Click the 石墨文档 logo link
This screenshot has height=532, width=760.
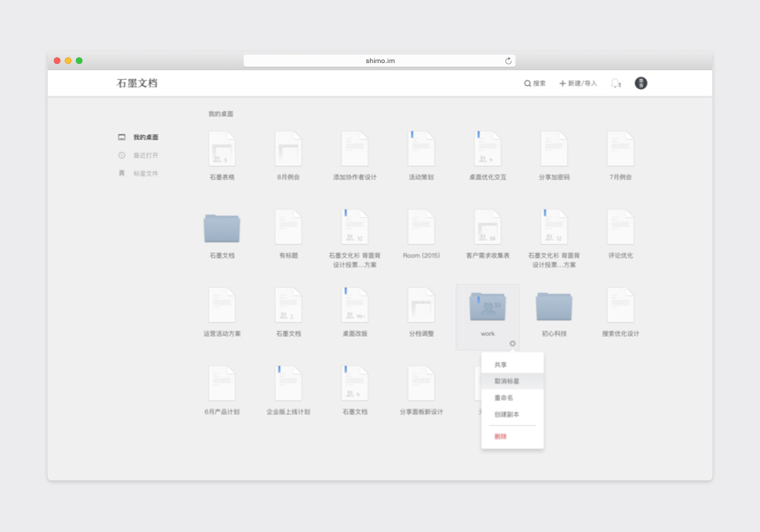tap(138, 84)
